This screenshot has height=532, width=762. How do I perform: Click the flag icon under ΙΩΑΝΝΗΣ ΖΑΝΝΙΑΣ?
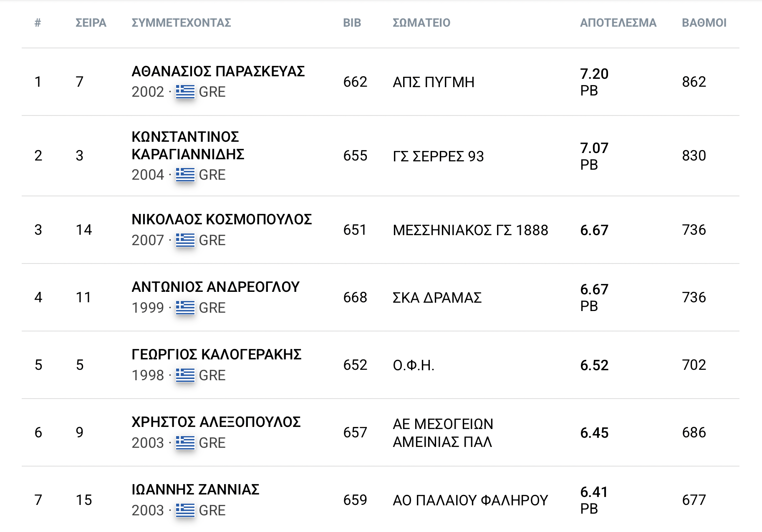click(185, 510)
